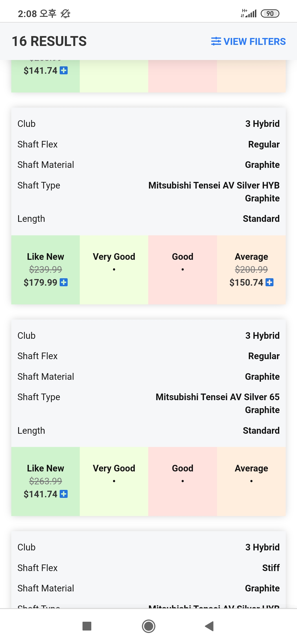Choose Very Good cell for Silver HYB shaft

(114, 269)
